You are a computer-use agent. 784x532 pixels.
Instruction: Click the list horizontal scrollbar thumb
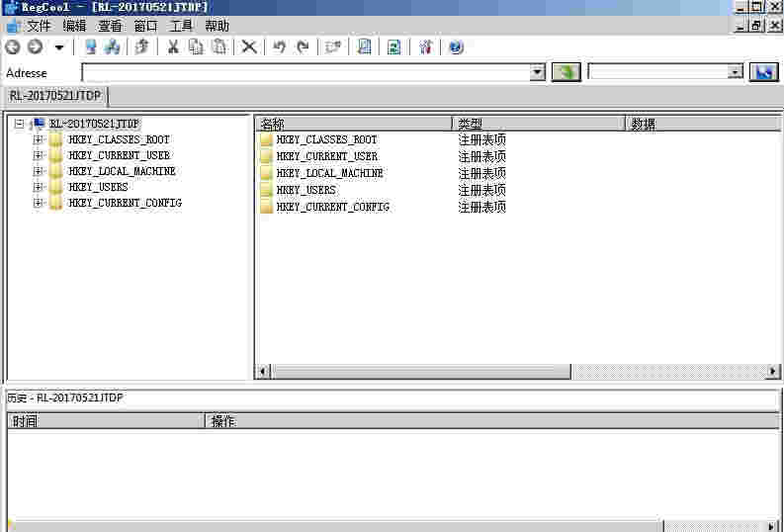(420, 372)
